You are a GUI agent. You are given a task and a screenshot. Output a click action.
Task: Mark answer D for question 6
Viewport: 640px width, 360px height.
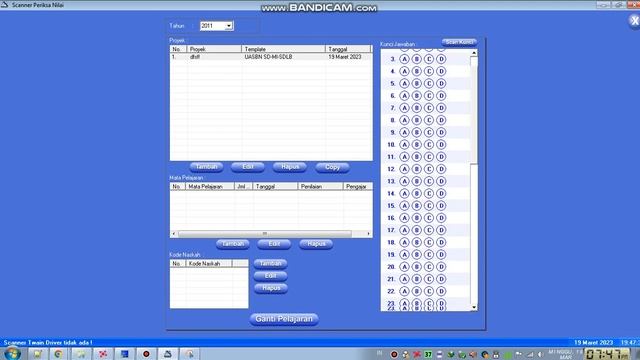click(x=441, y=96)
